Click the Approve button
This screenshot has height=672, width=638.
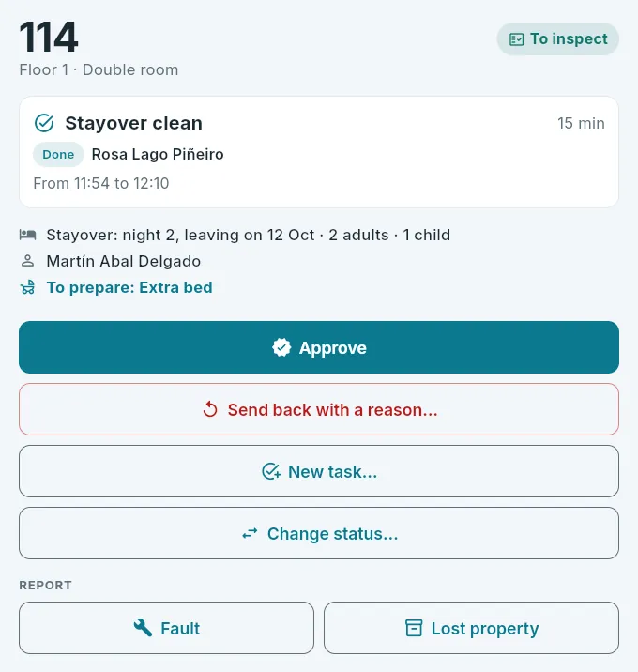point(319,347)
